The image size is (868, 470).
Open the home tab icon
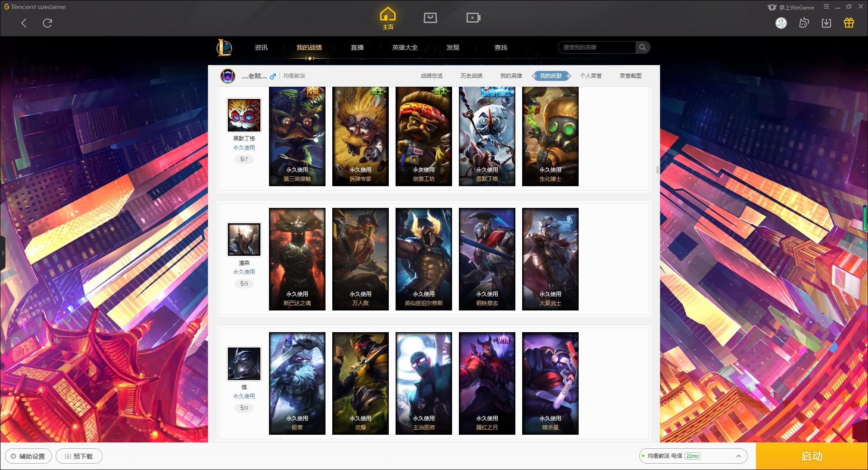click(x=388, y=19)
